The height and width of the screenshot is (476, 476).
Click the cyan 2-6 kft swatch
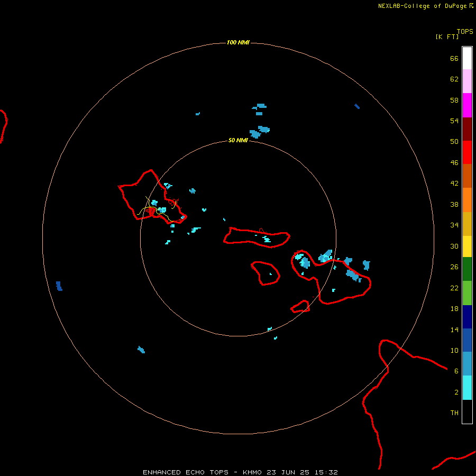click(x=467, y=388)
